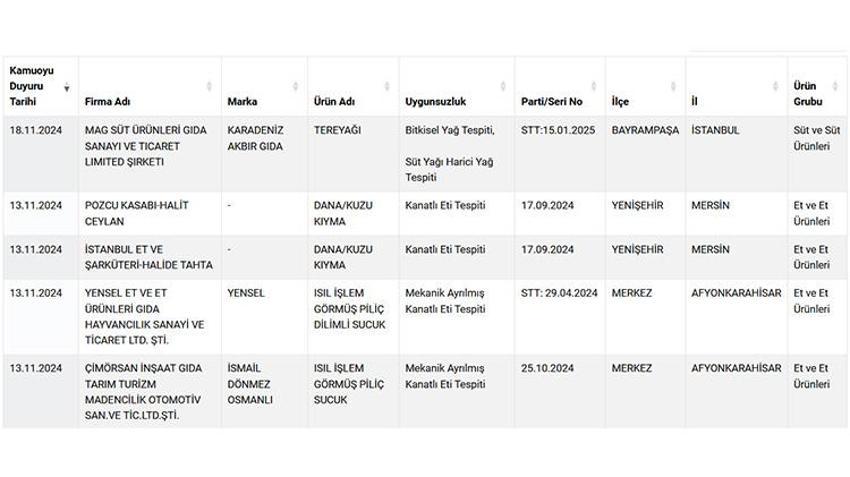Sort table using Ürün Adı arrows

tap(387, 86)
